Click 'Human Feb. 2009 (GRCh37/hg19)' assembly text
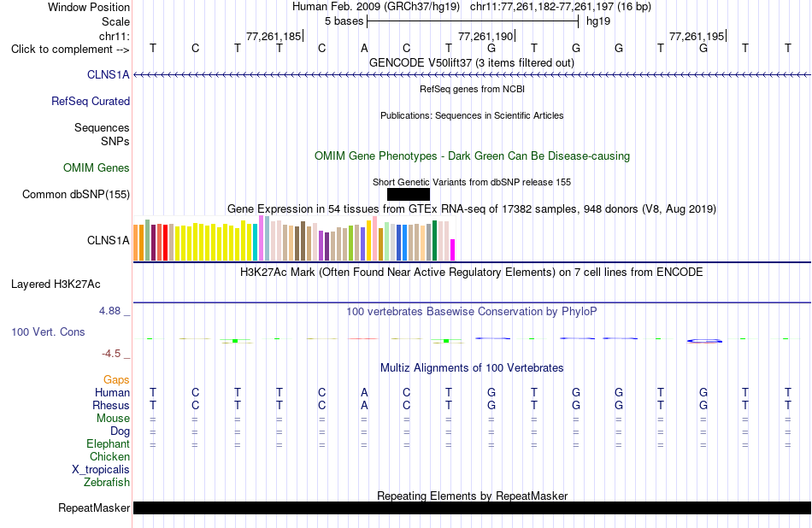 (376, 7)
